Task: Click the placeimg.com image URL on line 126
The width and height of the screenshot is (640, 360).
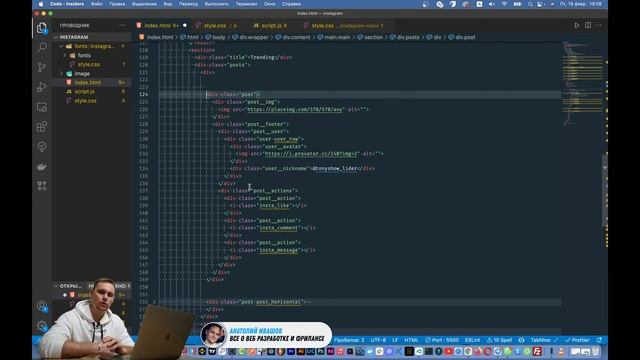Action: click(295, 109)
